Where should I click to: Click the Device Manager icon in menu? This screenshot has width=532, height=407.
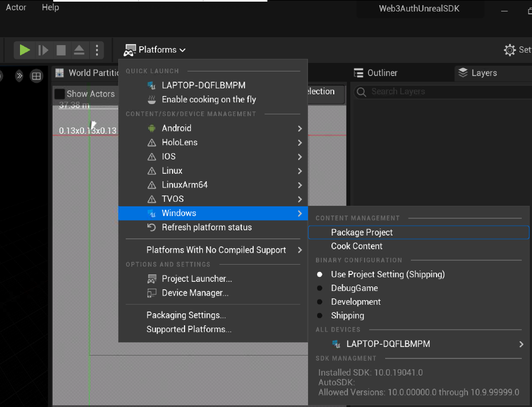(151, 293)
